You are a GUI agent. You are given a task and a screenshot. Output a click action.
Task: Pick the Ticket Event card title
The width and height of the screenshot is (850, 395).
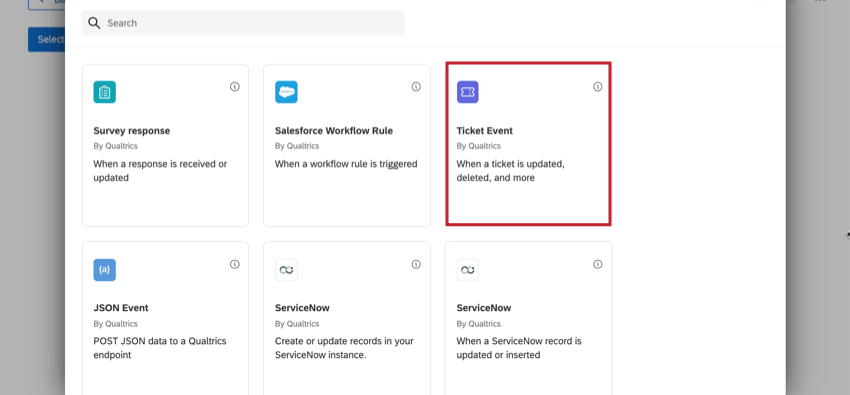tap(485, 131)
